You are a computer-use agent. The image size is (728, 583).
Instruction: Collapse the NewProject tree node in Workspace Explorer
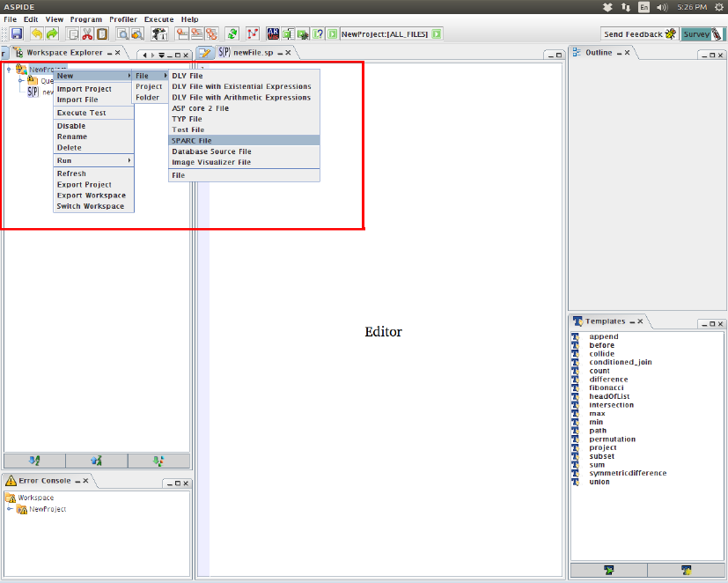[9, 70]
